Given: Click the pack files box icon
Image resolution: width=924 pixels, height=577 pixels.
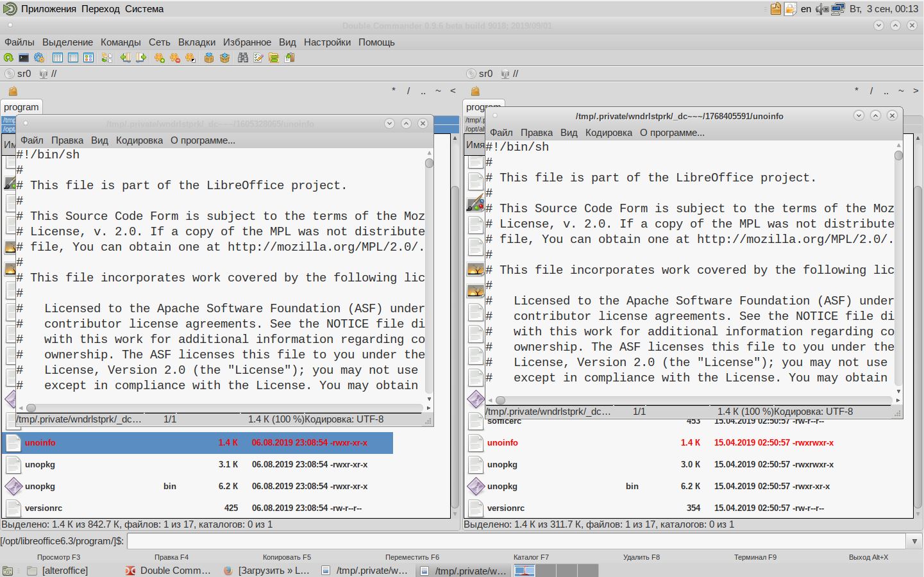Looking at the screenshot, I should (209, 58).
